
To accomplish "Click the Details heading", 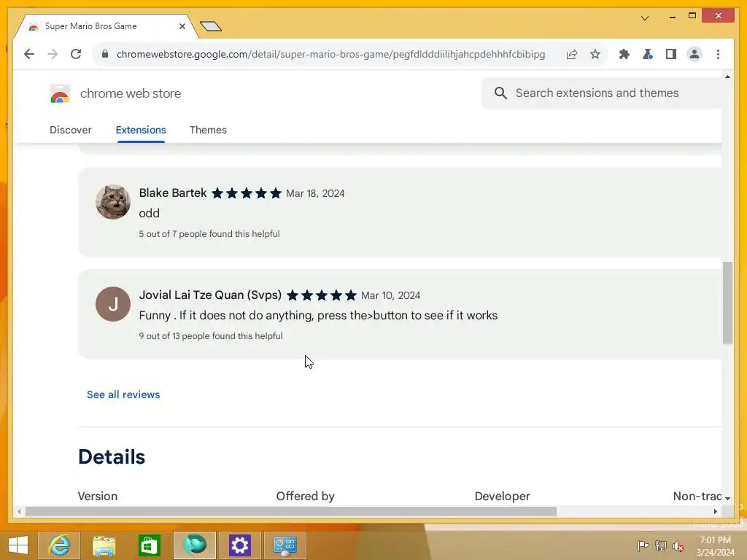I will point(112,456).
